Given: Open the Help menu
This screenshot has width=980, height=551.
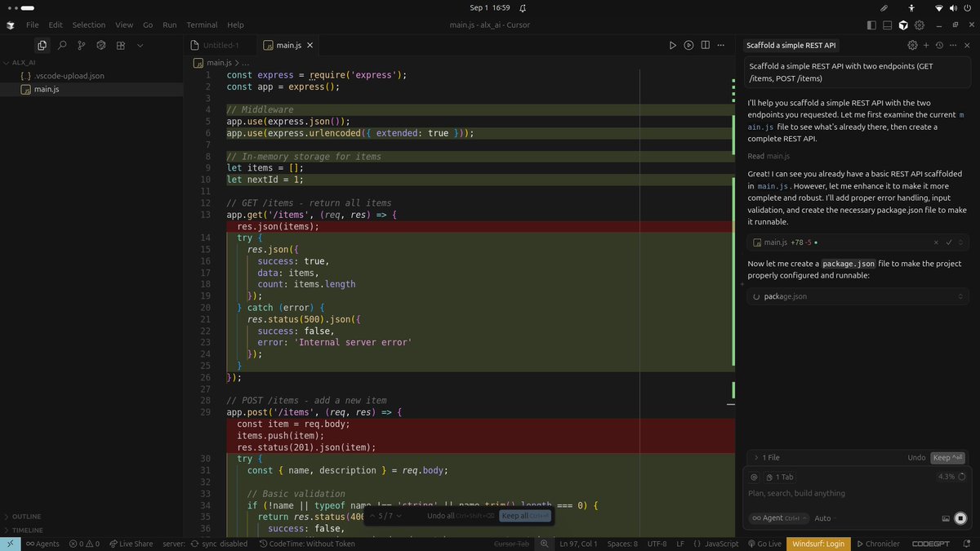Looking at the screenshot, I should point(235,25).
